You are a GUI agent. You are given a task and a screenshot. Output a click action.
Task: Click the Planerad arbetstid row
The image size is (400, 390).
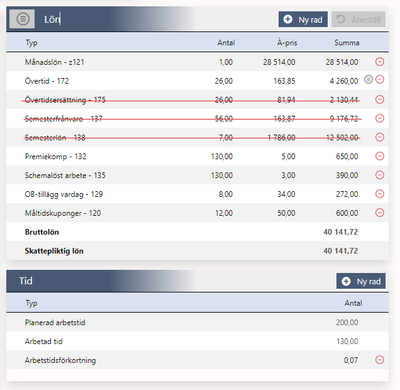pos(197,322)
